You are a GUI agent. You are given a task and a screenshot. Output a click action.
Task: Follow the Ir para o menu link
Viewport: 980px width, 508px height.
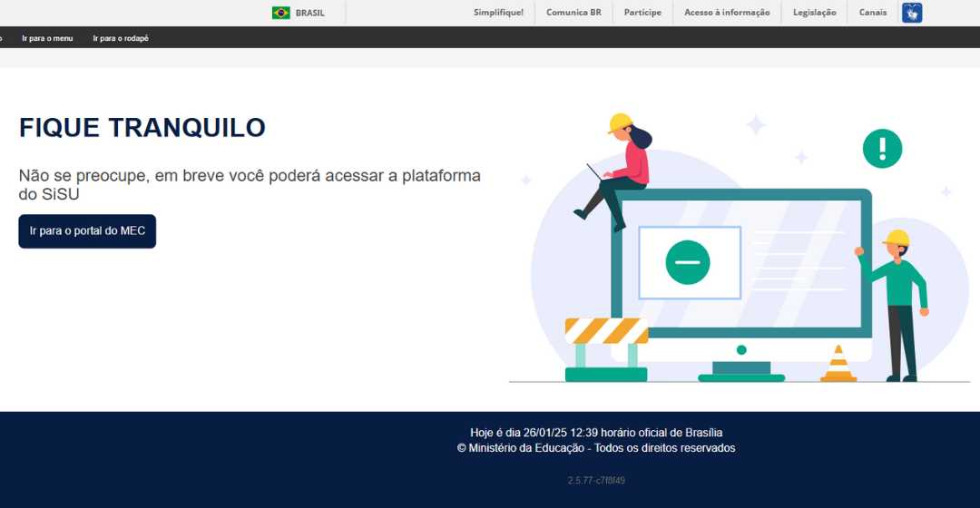47,38
